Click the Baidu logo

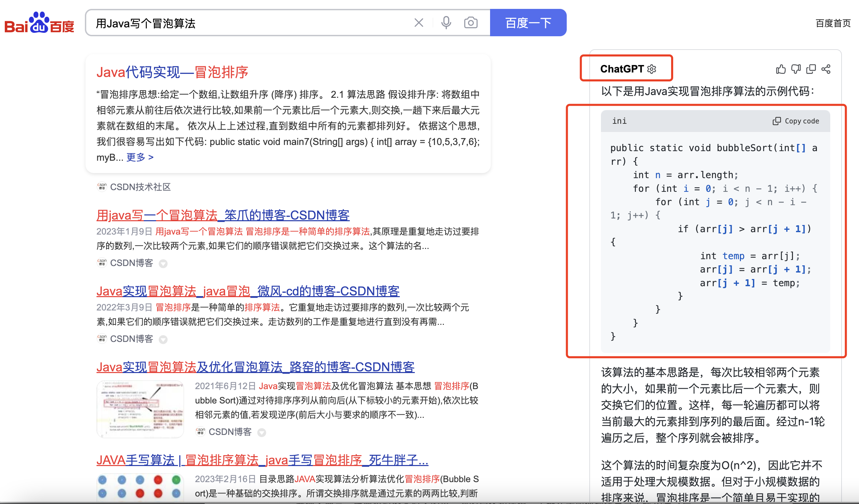pos(39,23)
